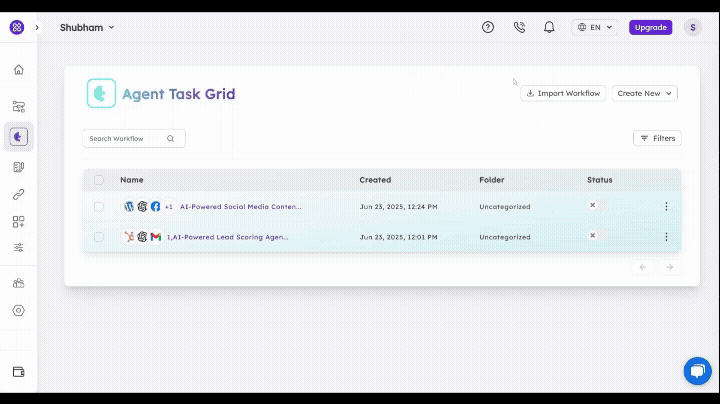Click the phone call icon in header
This screenshot has height=404, width=720.
click(518, 27)
